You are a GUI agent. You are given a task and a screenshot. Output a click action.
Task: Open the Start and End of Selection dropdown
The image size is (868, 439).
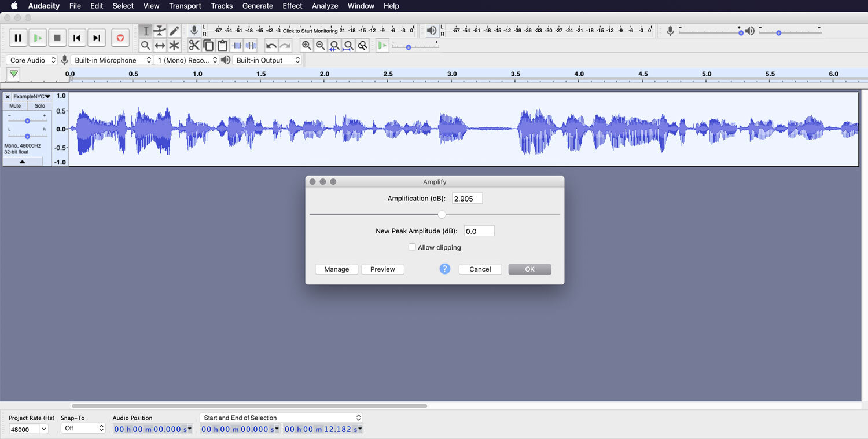(281, 418)
